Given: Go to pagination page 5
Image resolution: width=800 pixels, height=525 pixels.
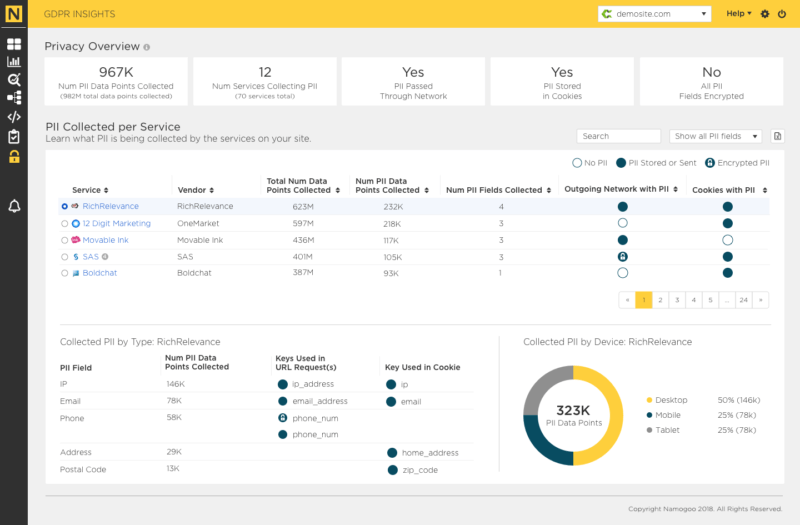Looking at the screenshot, I should click(710, 300).
